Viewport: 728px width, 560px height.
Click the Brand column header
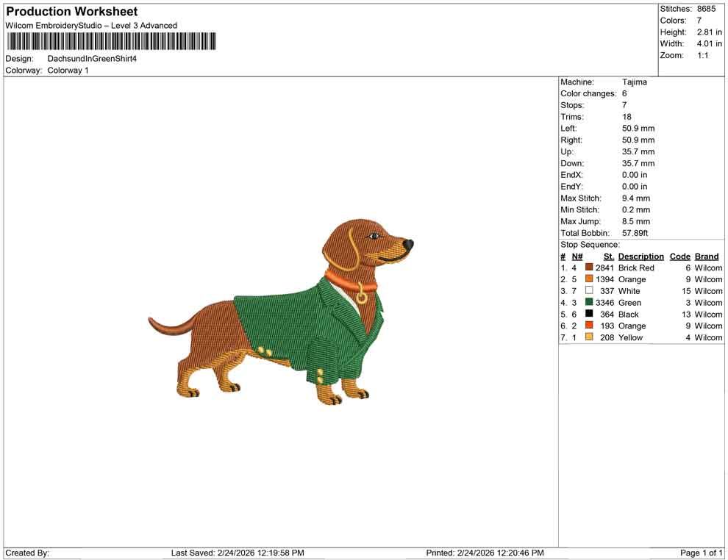tap(706, 256)
